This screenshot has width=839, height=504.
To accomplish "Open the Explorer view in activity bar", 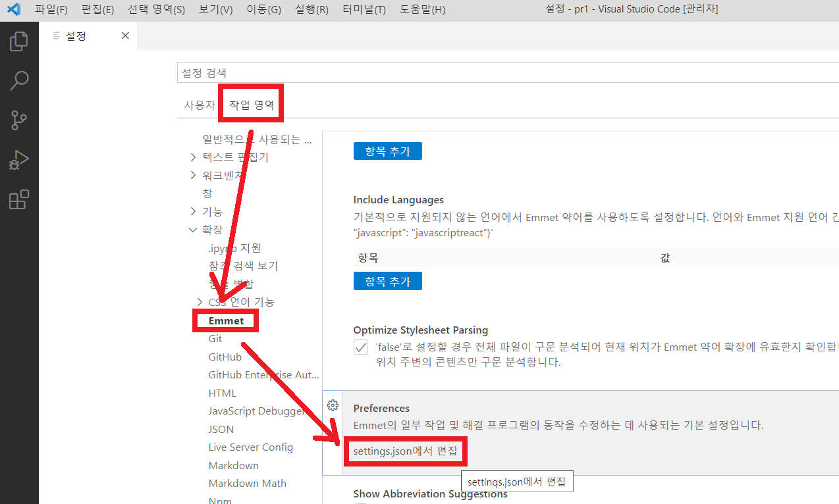I will point(19,41).
